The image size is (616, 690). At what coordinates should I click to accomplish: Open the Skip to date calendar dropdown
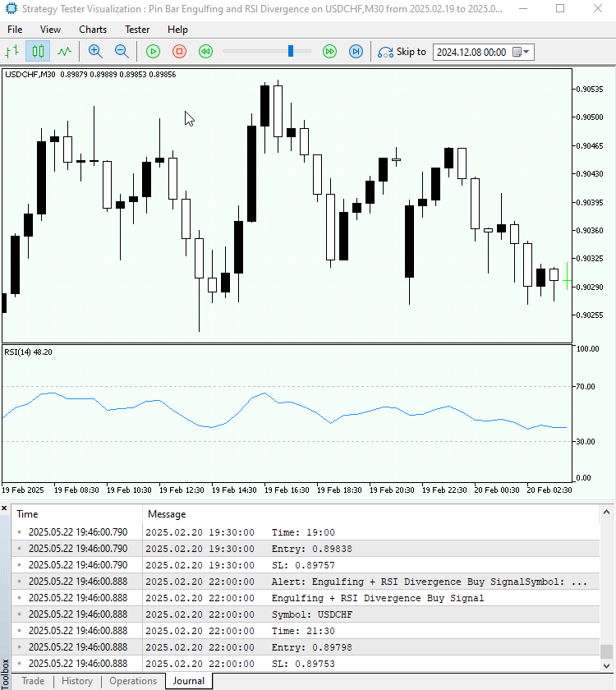coord(522,52)
